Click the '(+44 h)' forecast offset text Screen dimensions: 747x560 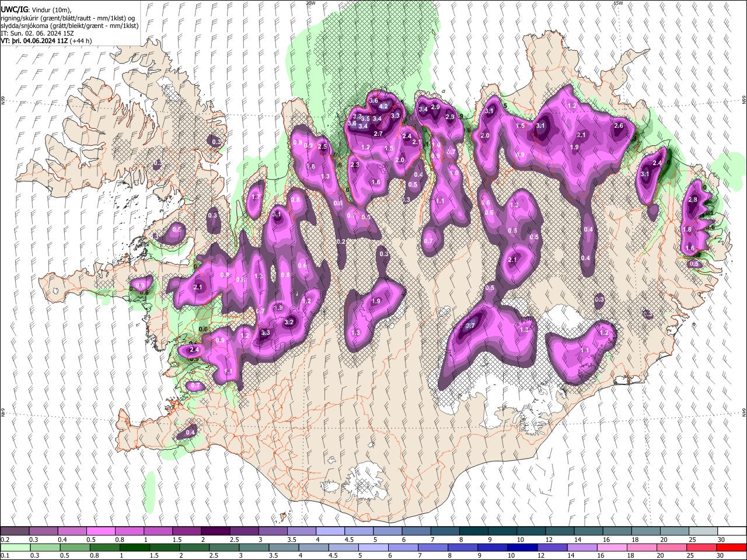click(81, 41)
